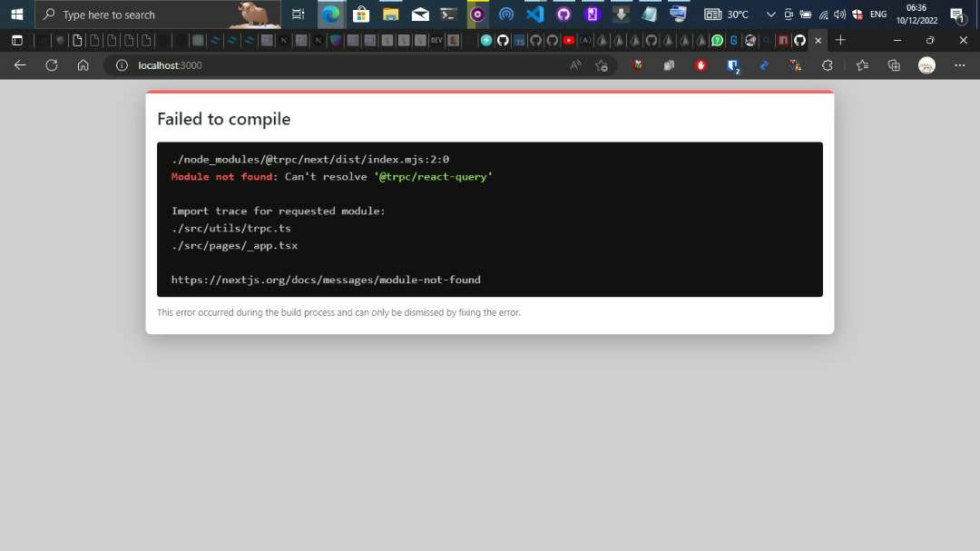Image resolution: width=980 pixels, height=551 pixels.
Task: Open Wi-Fi network settings in tray
Action: click(x=823, y=15)
